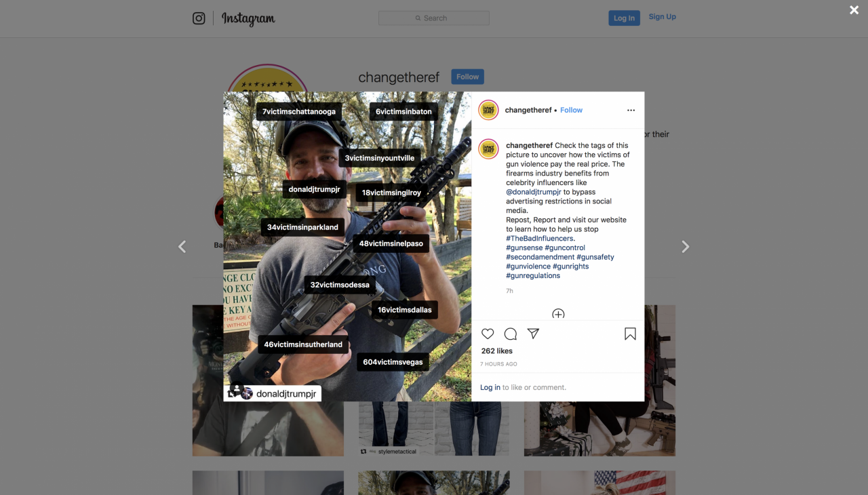Viewport: 868px width, 495px height.
Task: Open changetheref profile avatar in post header
Action: tap(488, 110)
